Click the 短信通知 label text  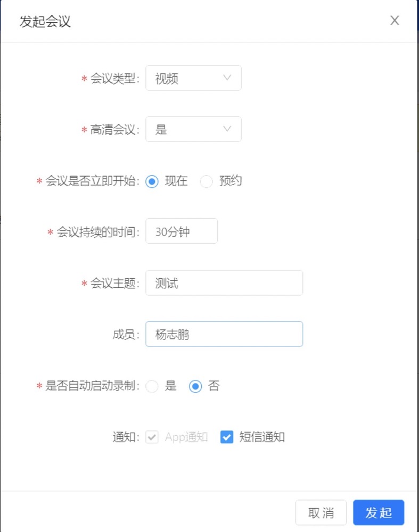(x=262, y=437)
